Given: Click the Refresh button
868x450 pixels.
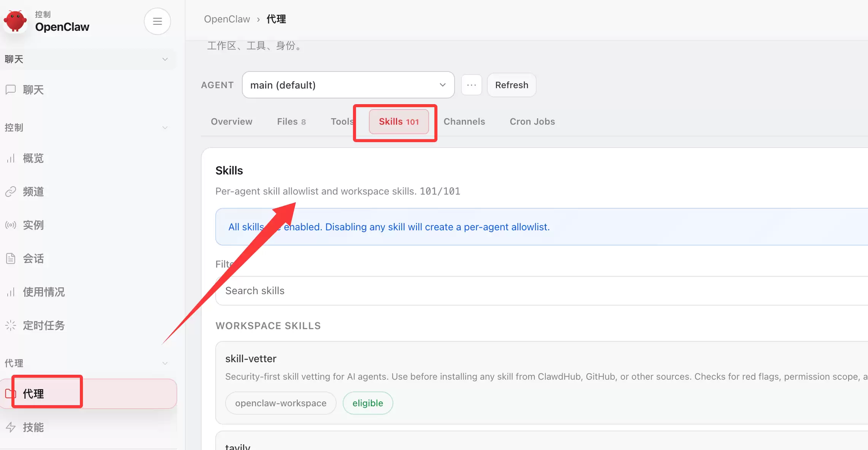Looking at the screenshot, I should 512,85.
